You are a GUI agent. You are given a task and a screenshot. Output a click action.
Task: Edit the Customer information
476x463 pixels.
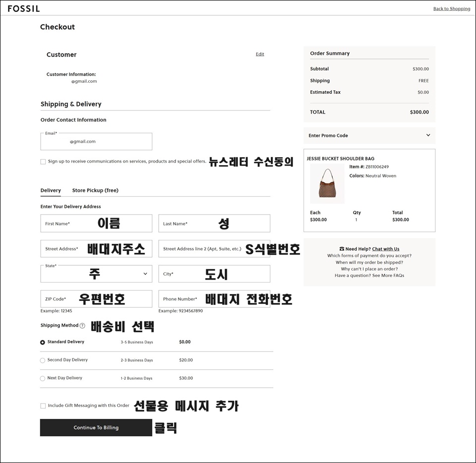tap(260, 54)
